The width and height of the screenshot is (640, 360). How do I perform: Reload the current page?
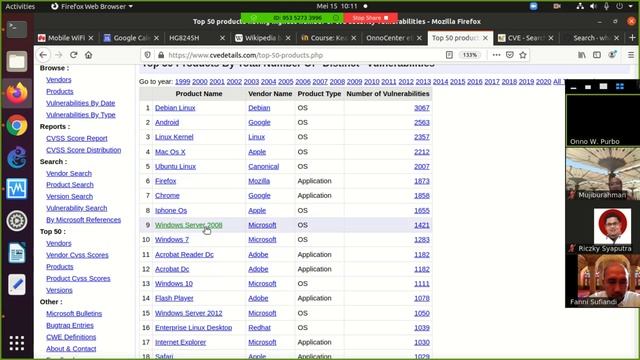coord(73,55)
